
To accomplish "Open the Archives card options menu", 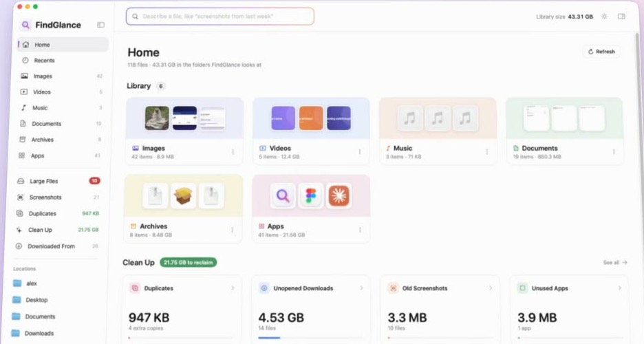I will coord(232,230).
